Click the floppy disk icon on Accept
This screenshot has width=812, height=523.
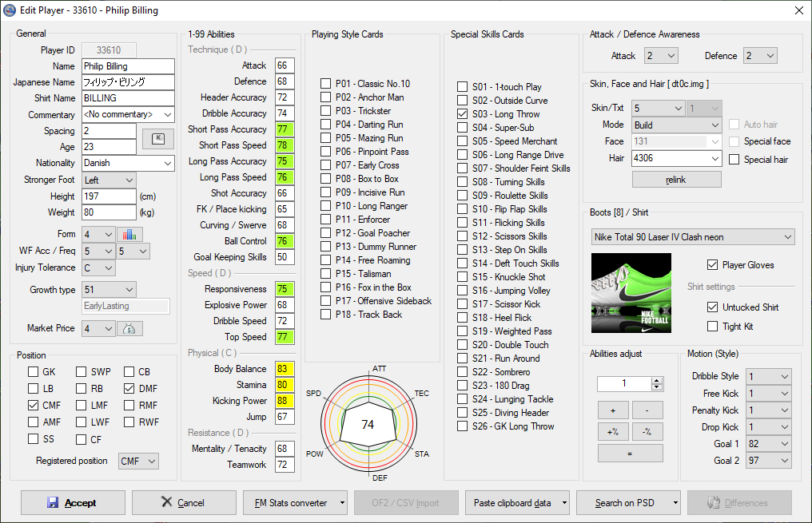point(53,502)
